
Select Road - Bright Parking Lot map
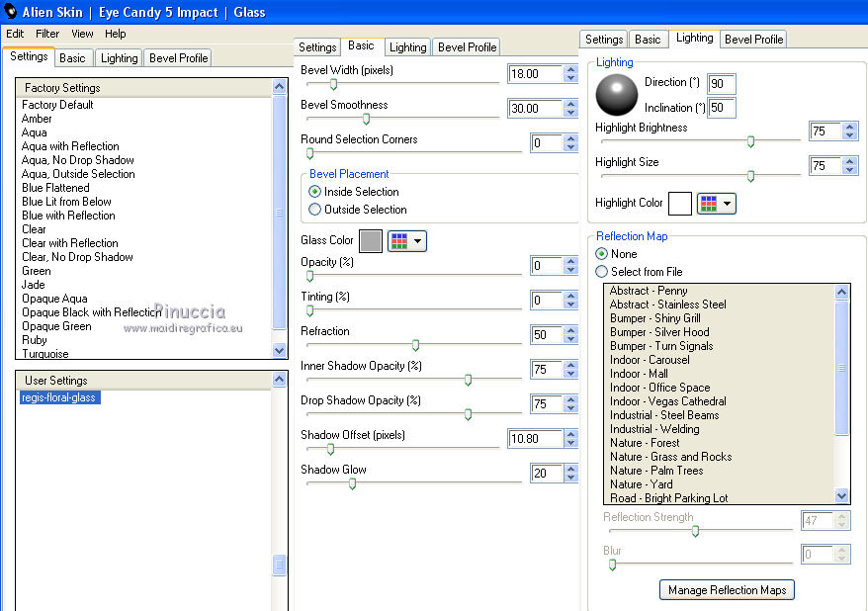pos(668,497)
